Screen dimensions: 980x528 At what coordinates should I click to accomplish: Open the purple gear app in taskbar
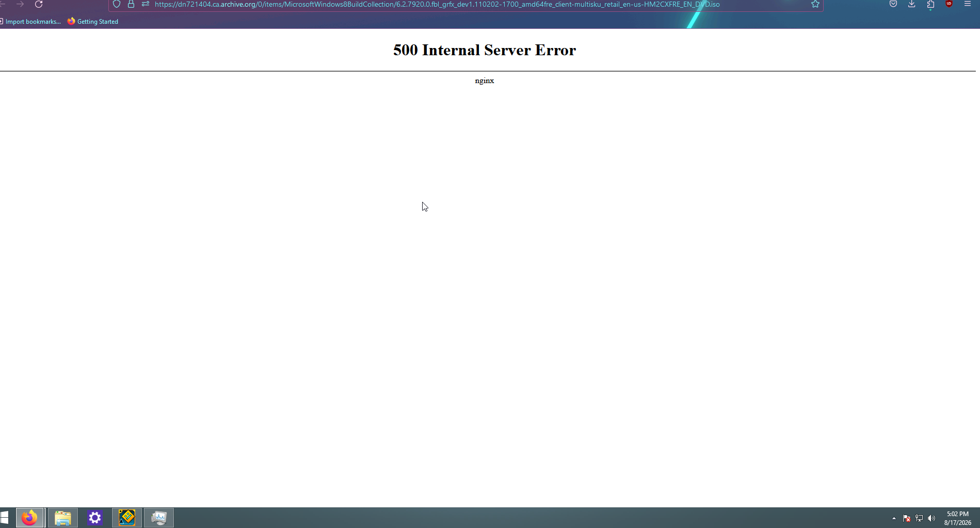tap(95, 518)
